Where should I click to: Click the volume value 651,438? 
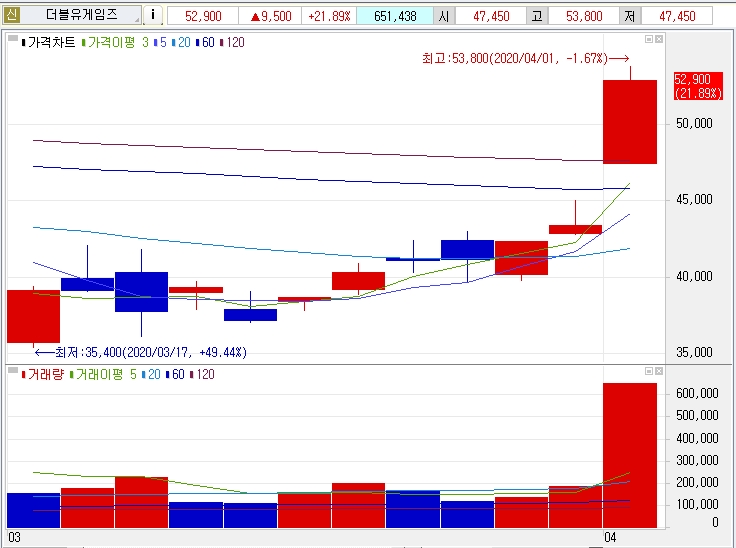tap(395, 16)
